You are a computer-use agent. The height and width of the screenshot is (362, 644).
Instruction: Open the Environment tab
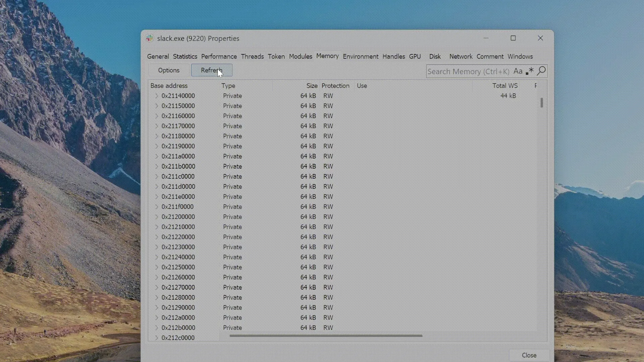[x=360, y=56]
